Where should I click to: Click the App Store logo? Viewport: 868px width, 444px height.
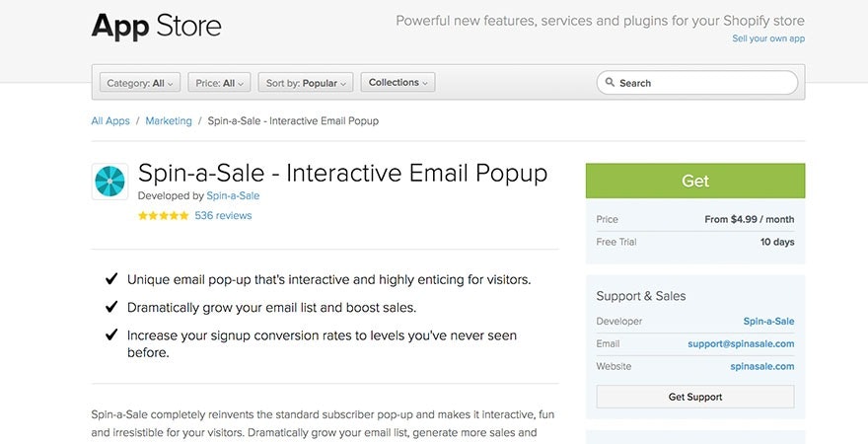(156, 26)
